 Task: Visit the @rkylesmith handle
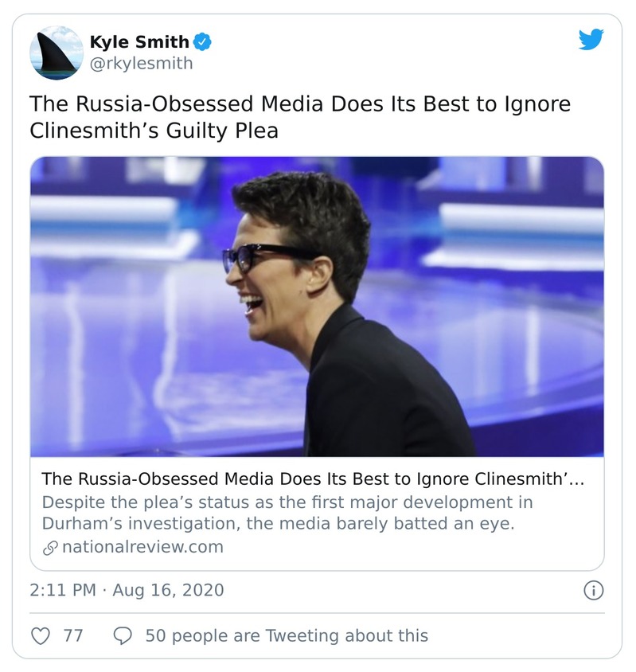[x=141, y=63]
